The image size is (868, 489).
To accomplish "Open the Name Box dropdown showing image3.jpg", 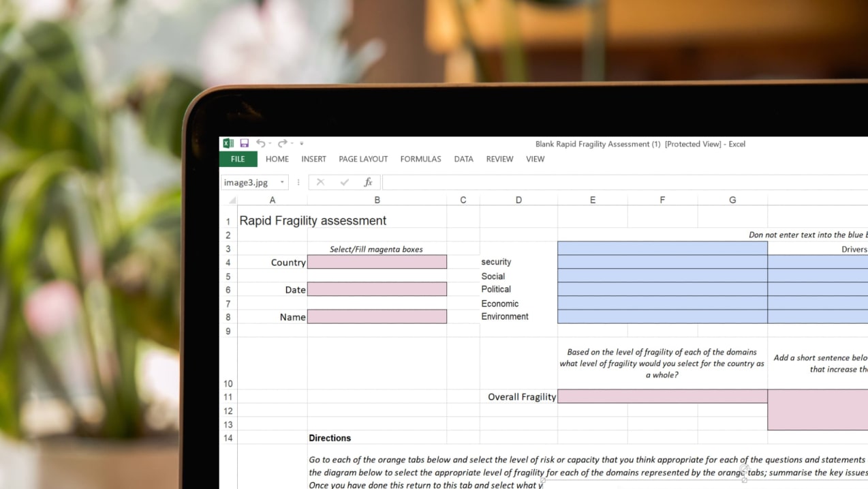I will tap(282, 182).
